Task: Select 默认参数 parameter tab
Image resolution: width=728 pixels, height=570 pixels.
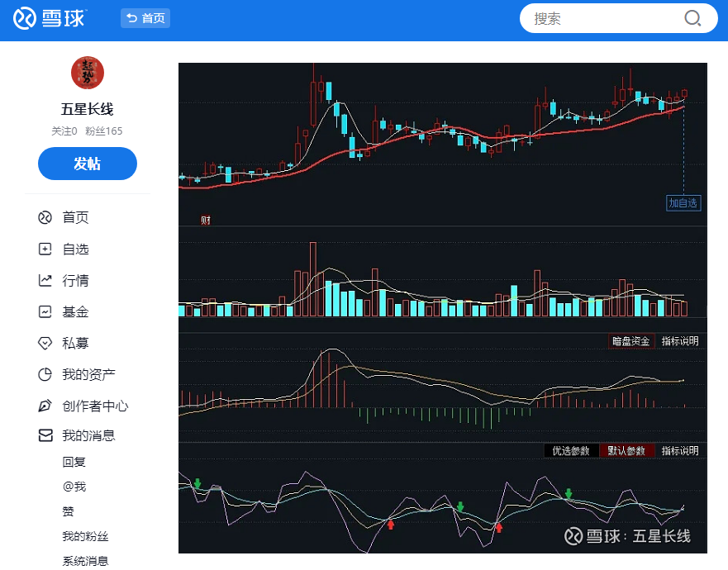Action: point(626,451)
